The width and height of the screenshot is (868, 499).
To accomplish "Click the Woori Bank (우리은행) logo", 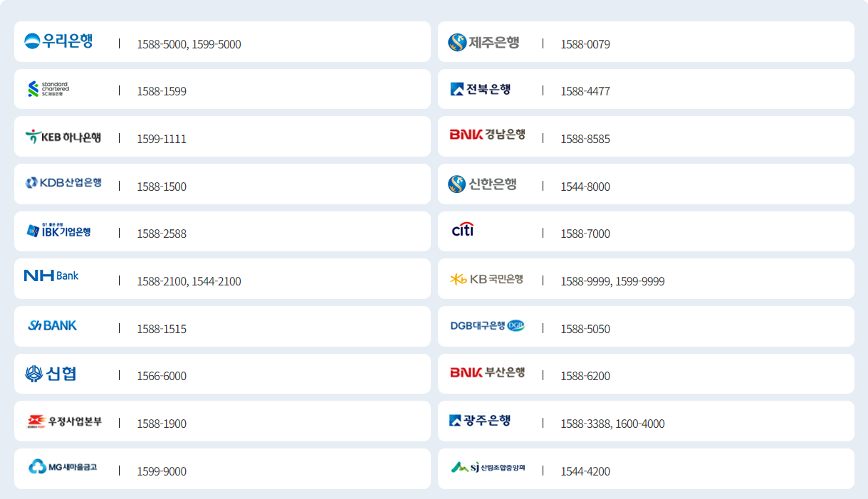I will 58,41.
